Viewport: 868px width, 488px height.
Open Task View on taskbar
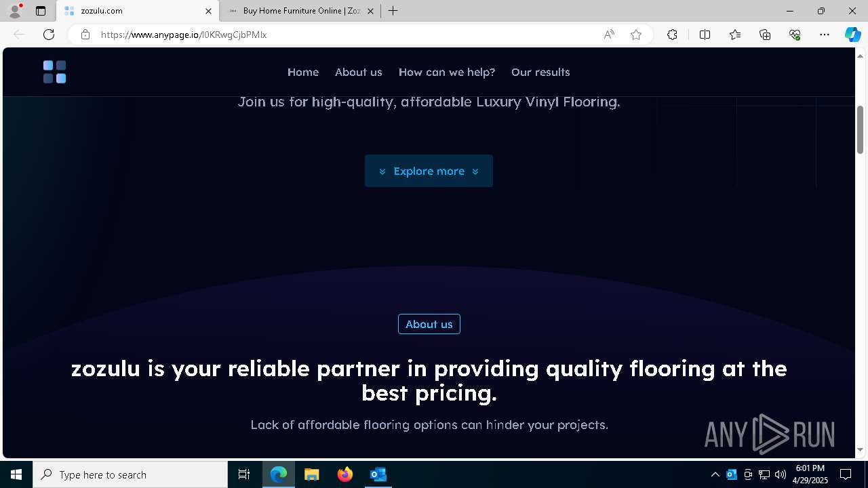click(x=244, y=474)
